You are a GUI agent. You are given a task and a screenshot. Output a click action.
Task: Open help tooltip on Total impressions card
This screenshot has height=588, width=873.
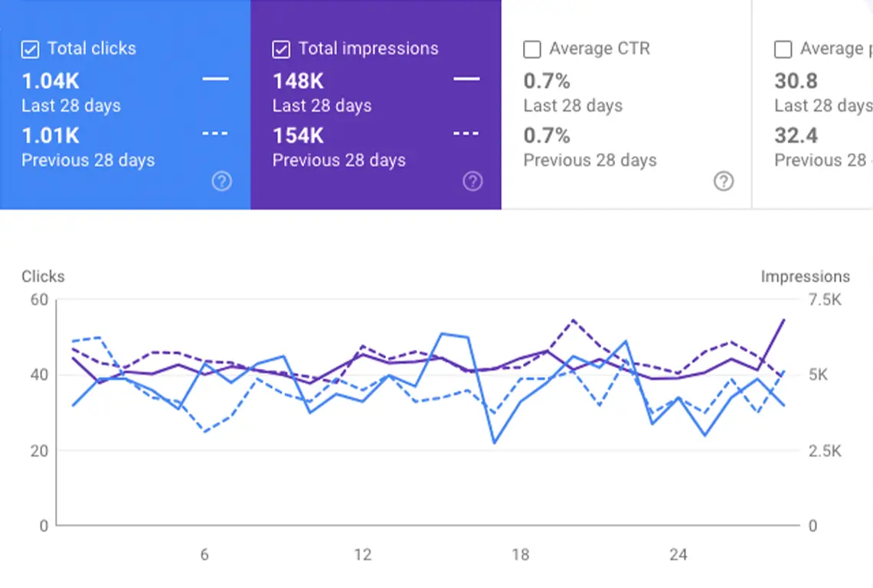coord(472,181)
